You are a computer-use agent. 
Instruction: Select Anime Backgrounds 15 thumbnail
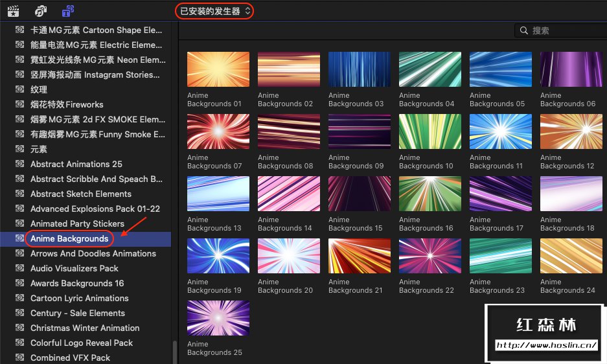pos(360,194)
